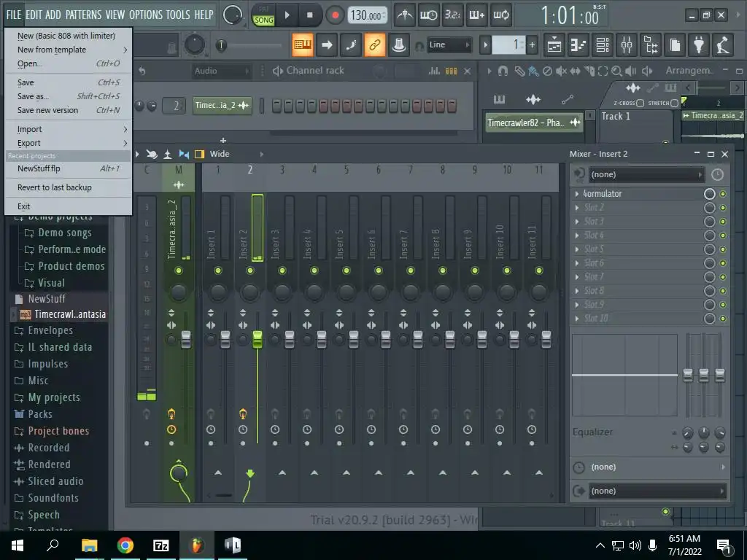Open Windows File Explorer in taskbar
The image size is (747, 560).
(x=89, y=545)
